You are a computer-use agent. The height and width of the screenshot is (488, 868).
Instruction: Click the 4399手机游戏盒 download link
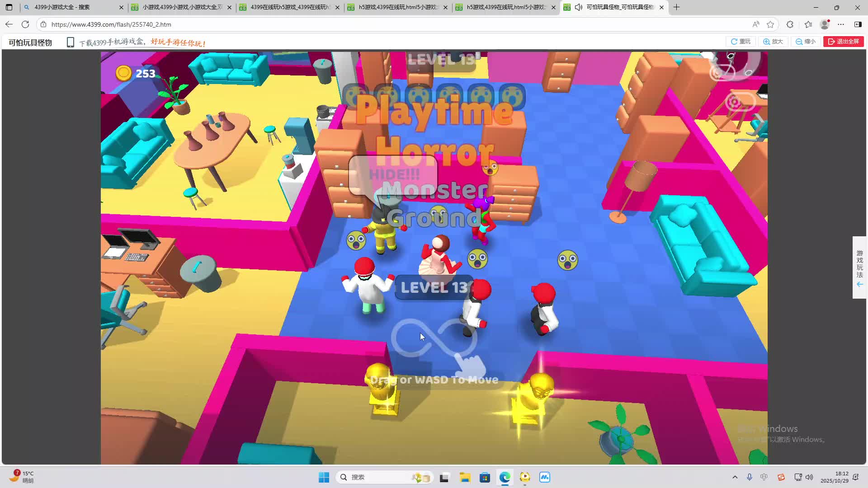pyautogui.click(x=112, y=42)
